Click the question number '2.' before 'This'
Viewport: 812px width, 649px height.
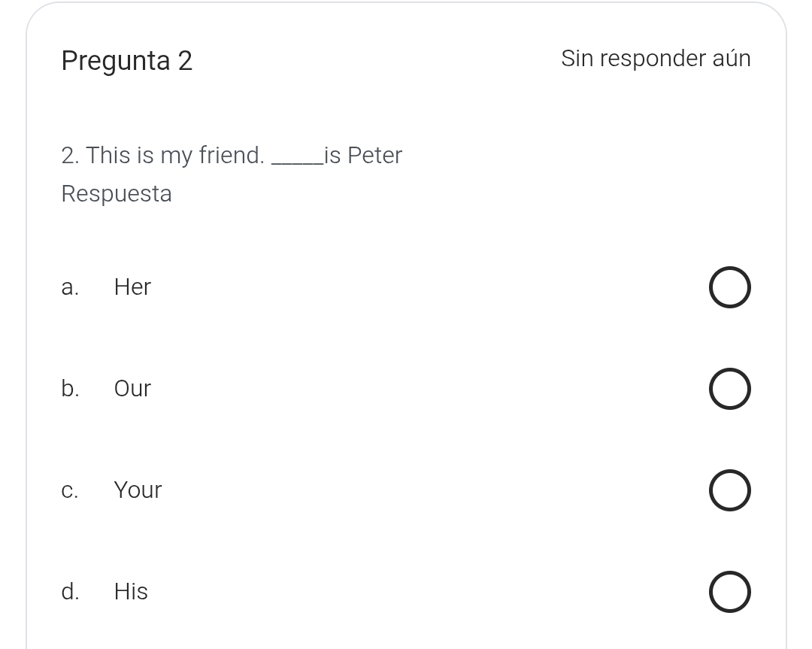tap(71, 156)
